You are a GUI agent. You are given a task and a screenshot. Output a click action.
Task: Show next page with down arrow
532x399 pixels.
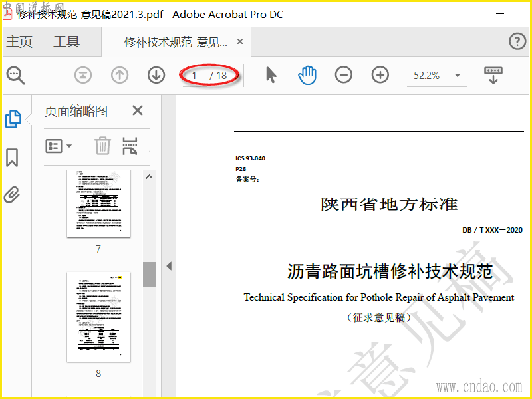156,75
